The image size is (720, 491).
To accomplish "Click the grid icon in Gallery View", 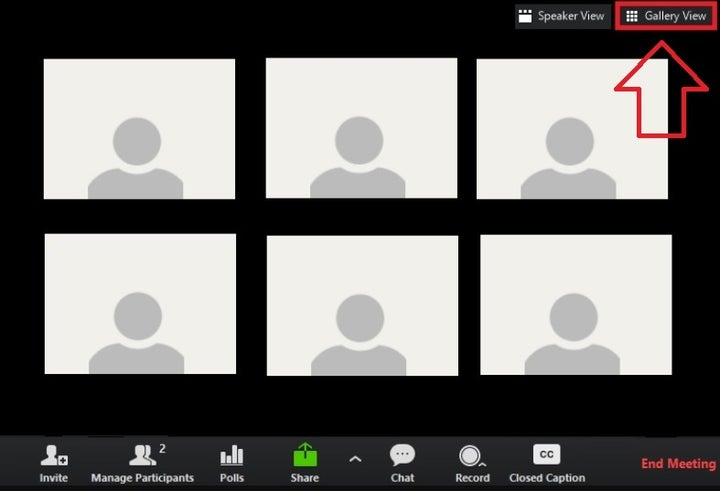I will 631,16.
